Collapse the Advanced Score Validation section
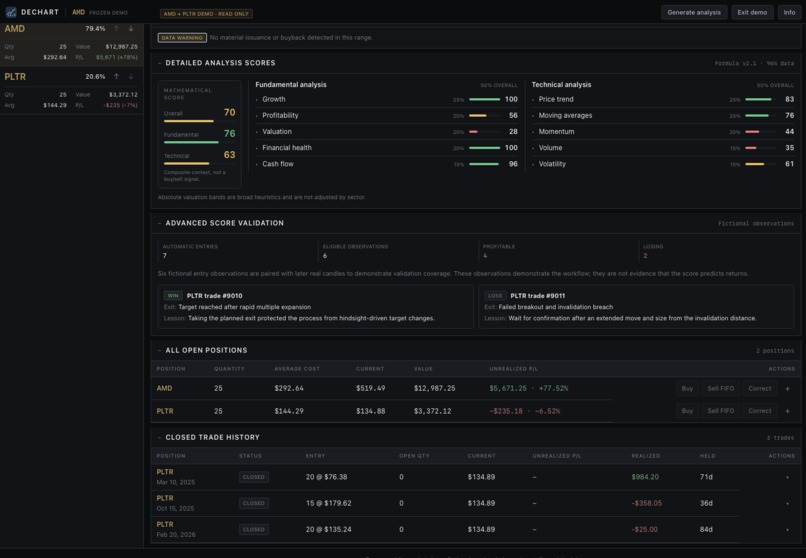This screenshot has height=558, width=806. pos(159,223)
